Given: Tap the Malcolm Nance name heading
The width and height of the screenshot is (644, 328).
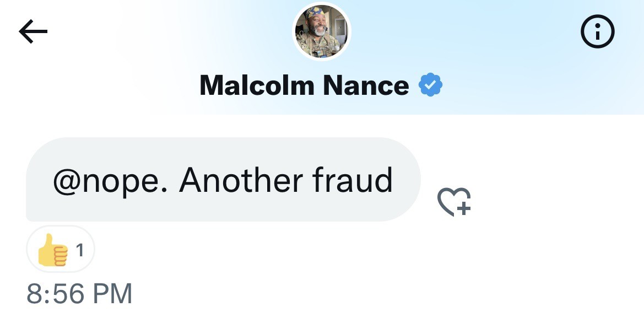Looking at the screenshot, I should click(304, 85).
